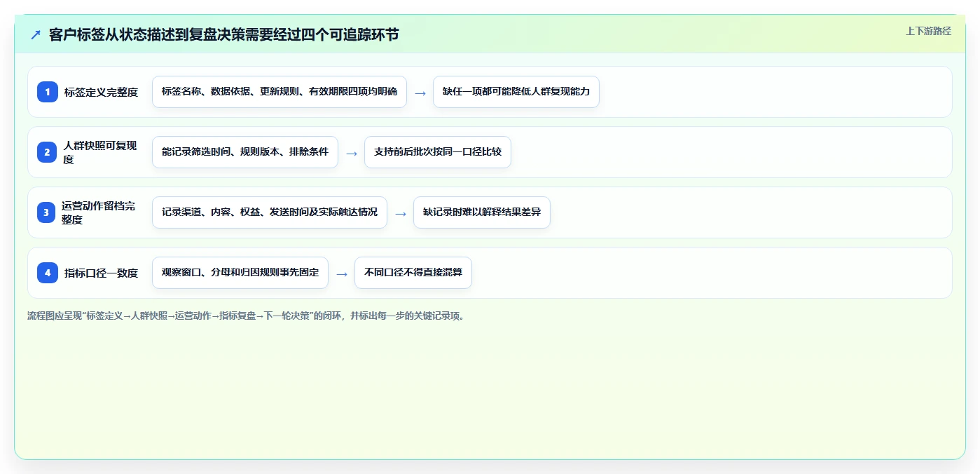Select the box 不同口径不得直接混算
This screenshot has height=474, width=980.
click(413, 273)
